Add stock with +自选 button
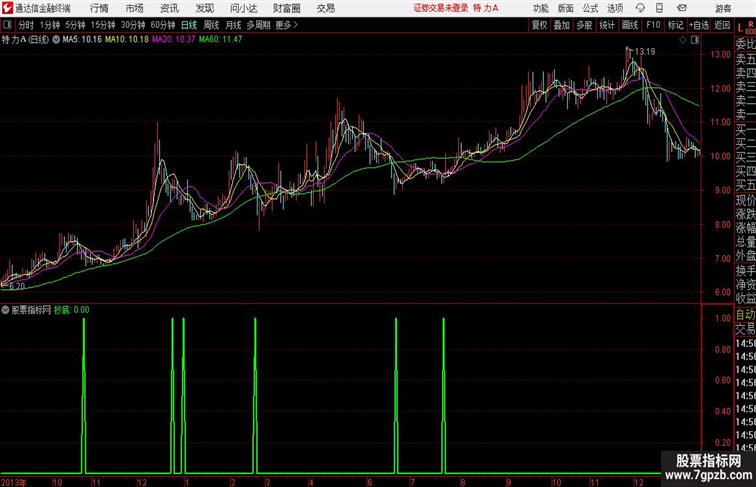This screenshot has width=756, height=487. (699, 25)
